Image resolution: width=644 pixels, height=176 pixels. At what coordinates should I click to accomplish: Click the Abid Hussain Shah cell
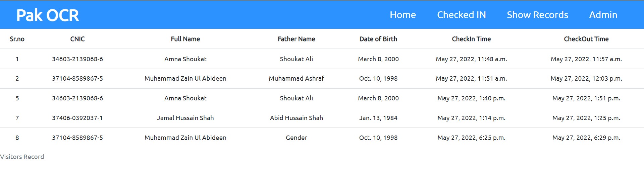297,118
